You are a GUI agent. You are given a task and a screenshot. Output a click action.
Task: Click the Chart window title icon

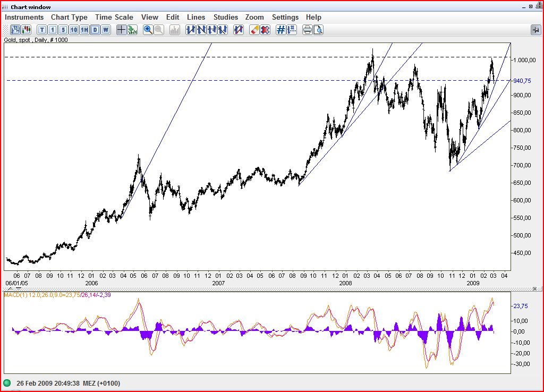pyautogui.click(x=5, y=7)
